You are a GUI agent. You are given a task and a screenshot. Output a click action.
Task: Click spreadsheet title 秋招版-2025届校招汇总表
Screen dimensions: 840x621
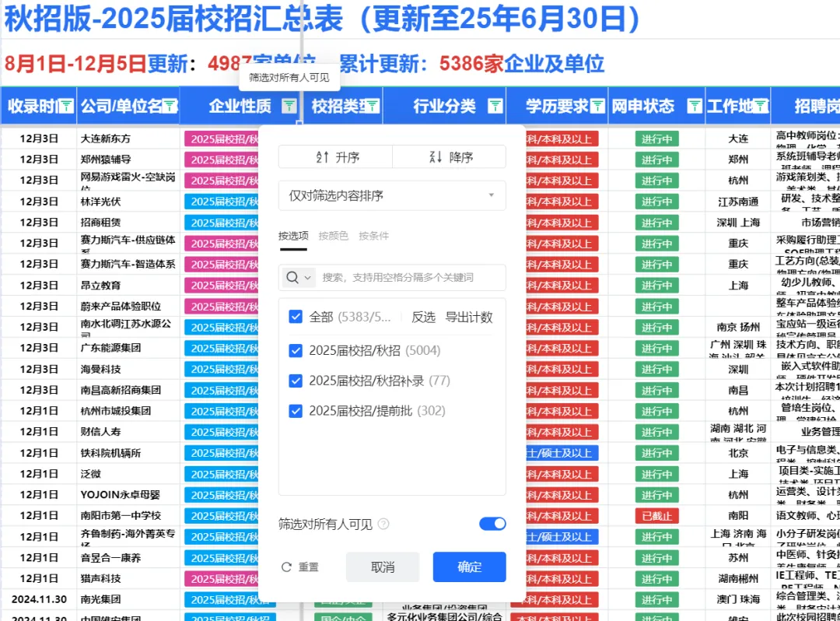pos(173,19)
